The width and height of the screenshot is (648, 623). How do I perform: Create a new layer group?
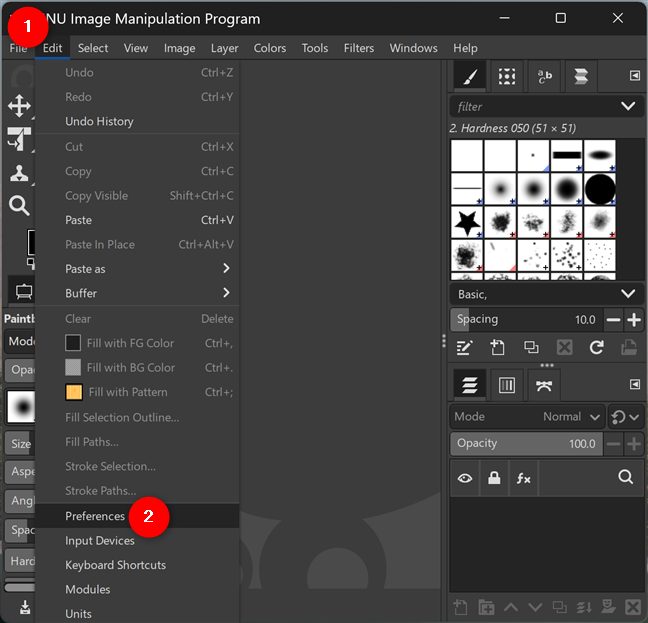coord(486,607)
